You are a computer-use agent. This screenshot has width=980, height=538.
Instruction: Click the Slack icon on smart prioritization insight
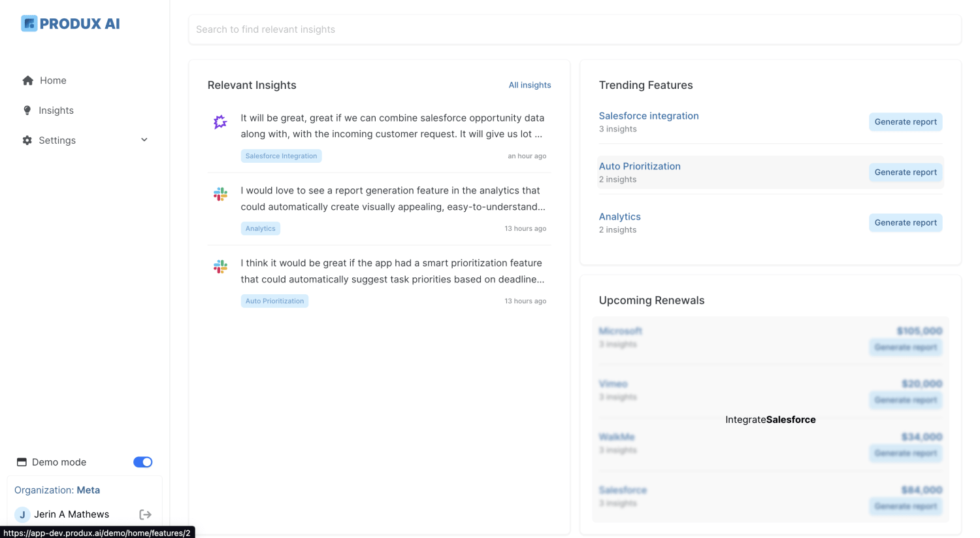(x=220, y=267)
